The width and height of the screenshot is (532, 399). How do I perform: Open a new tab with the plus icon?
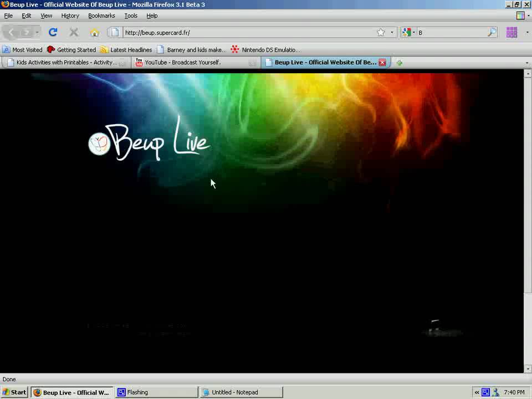tap(400, 63)
